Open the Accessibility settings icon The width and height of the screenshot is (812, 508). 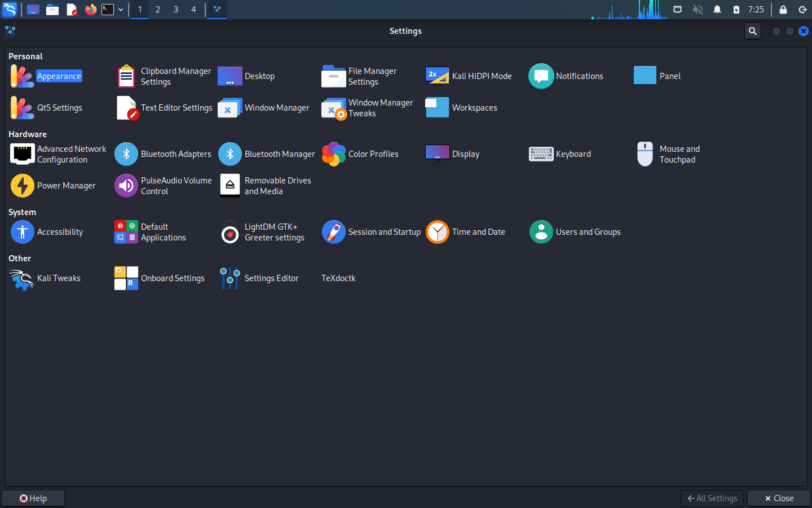point(23,232)
